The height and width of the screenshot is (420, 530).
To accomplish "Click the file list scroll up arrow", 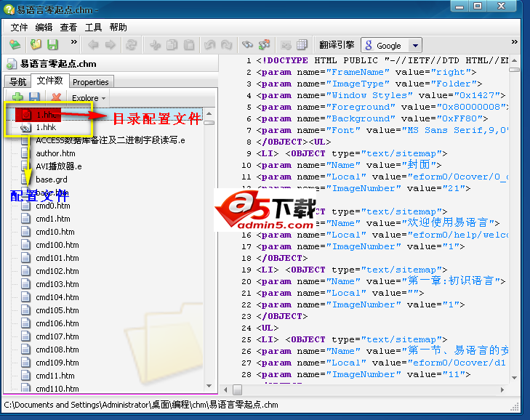I will 209,113.
